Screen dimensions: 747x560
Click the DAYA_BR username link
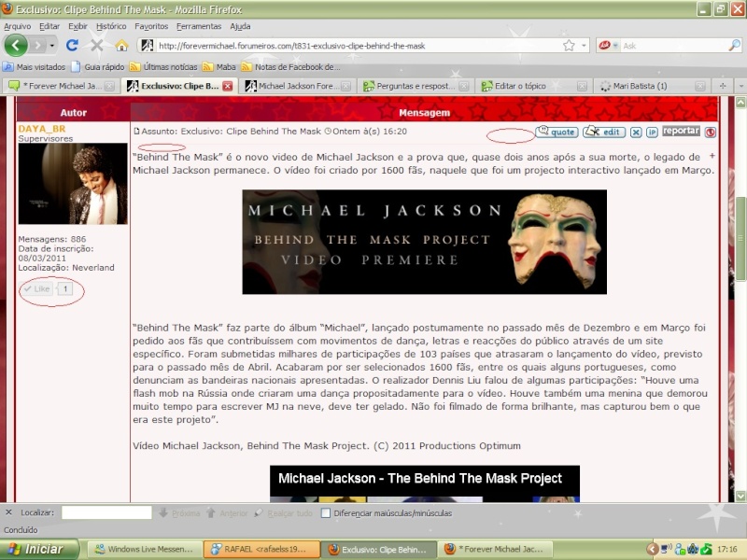[x=42, y=129]
